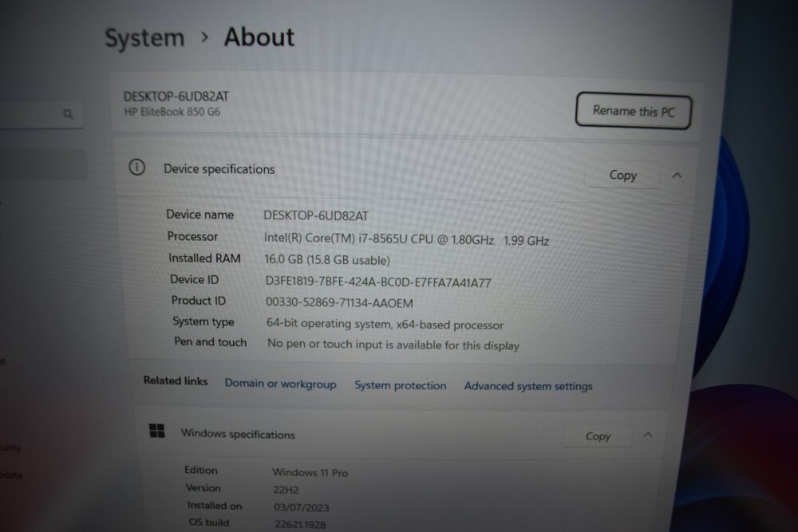Image resolution: width=798 pixels, height=532 pixels.
Task: Click the Pen and touch label
Action: click(210, 342)
